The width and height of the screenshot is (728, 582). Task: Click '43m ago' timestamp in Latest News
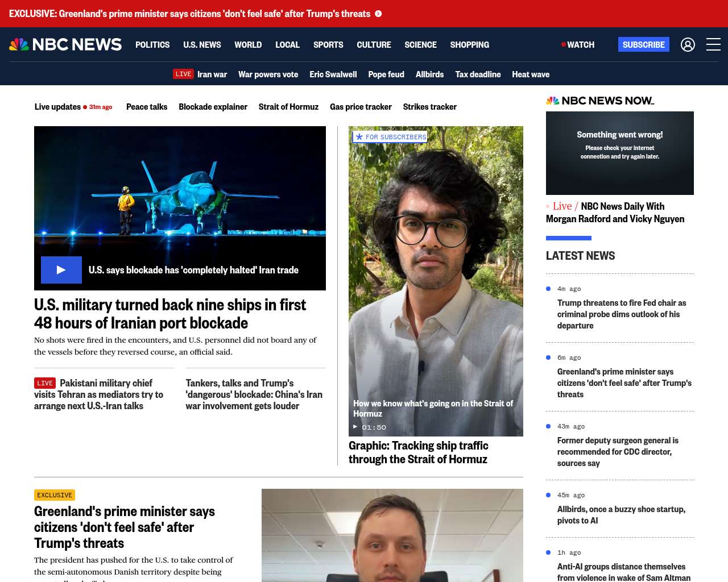pos(571,426)
